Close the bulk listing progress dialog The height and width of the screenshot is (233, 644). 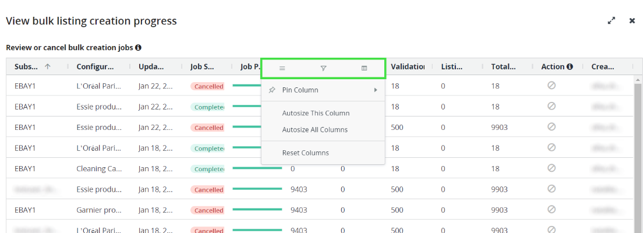click(x=632, y=20)
